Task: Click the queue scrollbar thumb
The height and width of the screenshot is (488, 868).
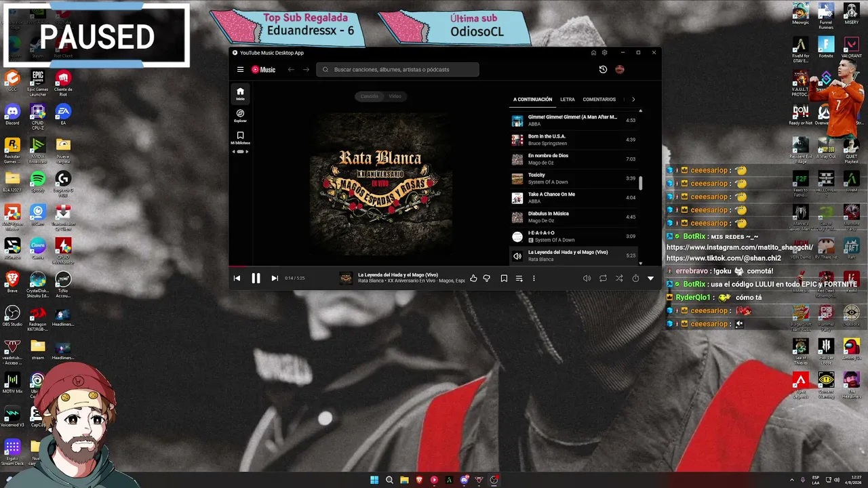Action: coord(641,183)
